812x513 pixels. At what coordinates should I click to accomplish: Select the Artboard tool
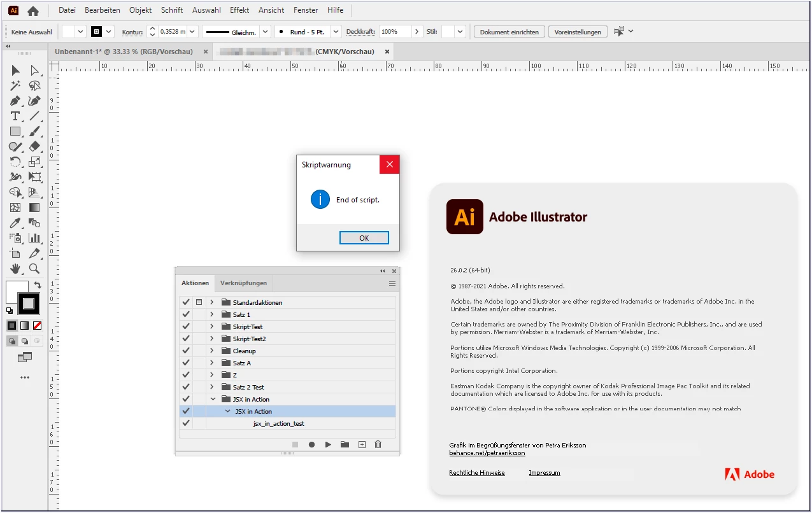click(15, 253)
